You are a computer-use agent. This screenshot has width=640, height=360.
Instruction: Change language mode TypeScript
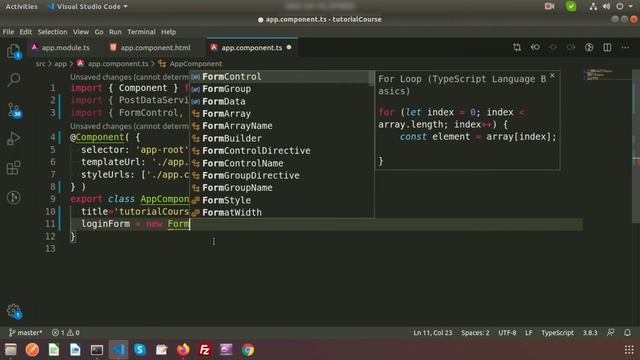coord(557,333)
